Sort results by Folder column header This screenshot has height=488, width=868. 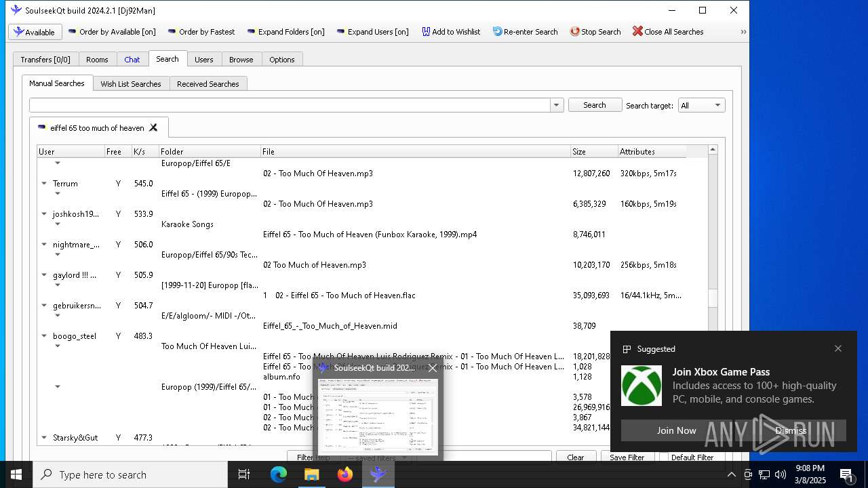tap(210, 151)
